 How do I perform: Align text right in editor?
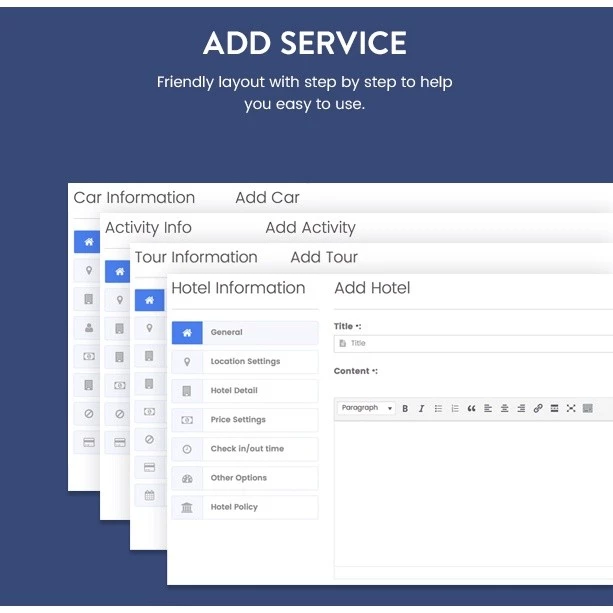tap(521, 409)
